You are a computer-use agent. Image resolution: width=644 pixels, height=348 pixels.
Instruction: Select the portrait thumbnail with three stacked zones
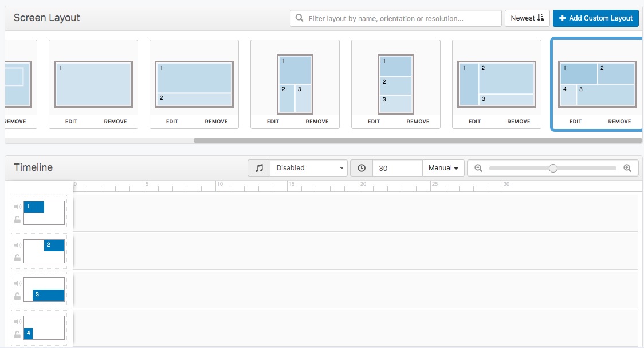[x=396, y=84]
